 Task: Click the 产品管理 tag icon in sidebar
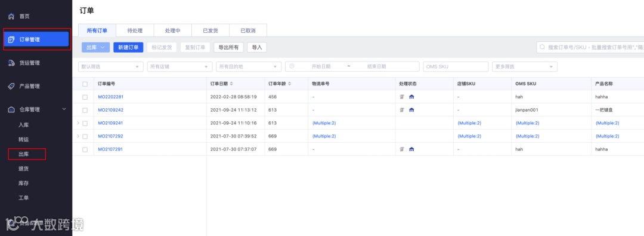coord(11,86)
